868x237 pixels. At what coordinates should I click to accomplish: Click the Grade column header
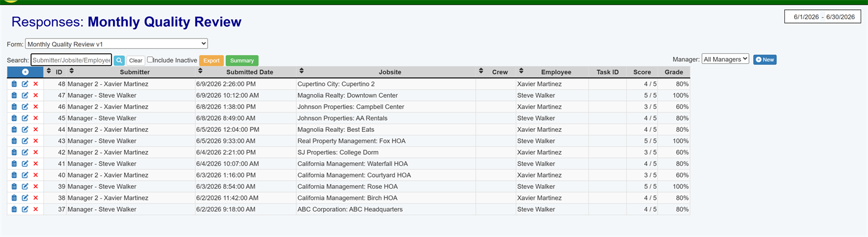(x=674, y=72)
